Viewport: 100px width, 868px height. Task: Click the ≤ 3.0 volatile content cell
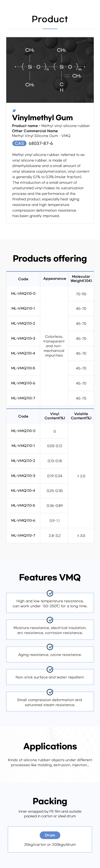point(81,536)
